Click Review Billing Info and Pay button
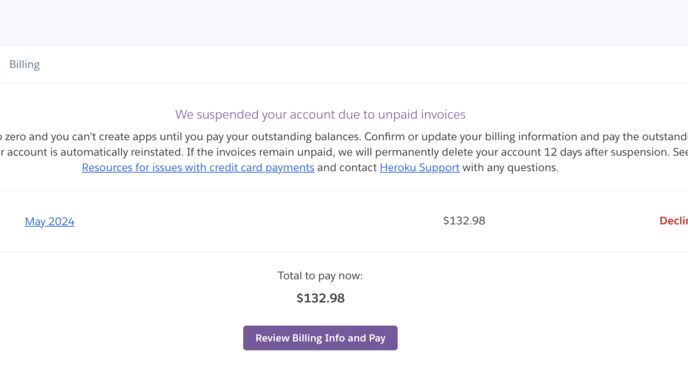Image resolution: width=688 pixels, height=387 pixels. 320,338
